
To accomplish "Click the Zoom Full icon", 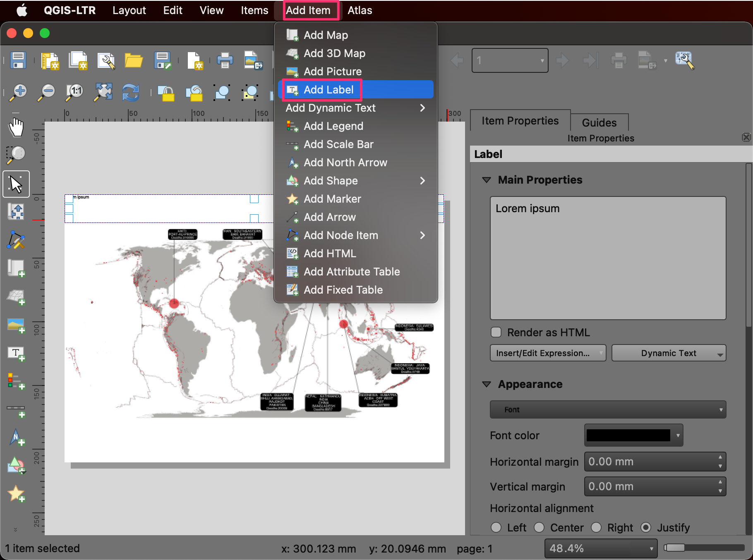I will pyautogui.click(x=103, y=92).
